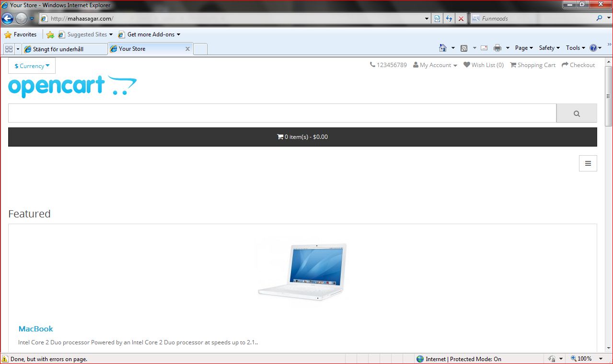This screenshot has height=364, width=613.
Task: Open the Currency dropdown
Action: (32, 66)
